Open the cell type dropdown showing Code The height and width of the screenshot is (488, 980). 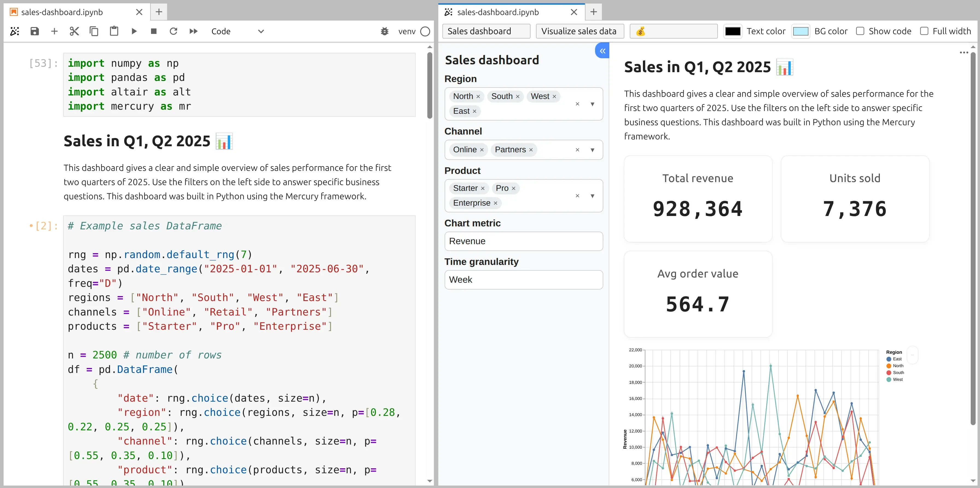[238, 31]
